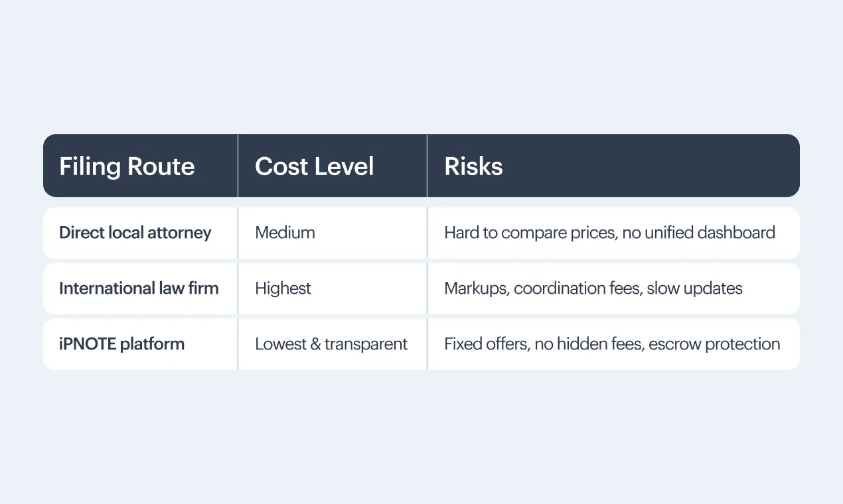
Task: Select the "Highest" cost level cell
Action: point(283,288)
